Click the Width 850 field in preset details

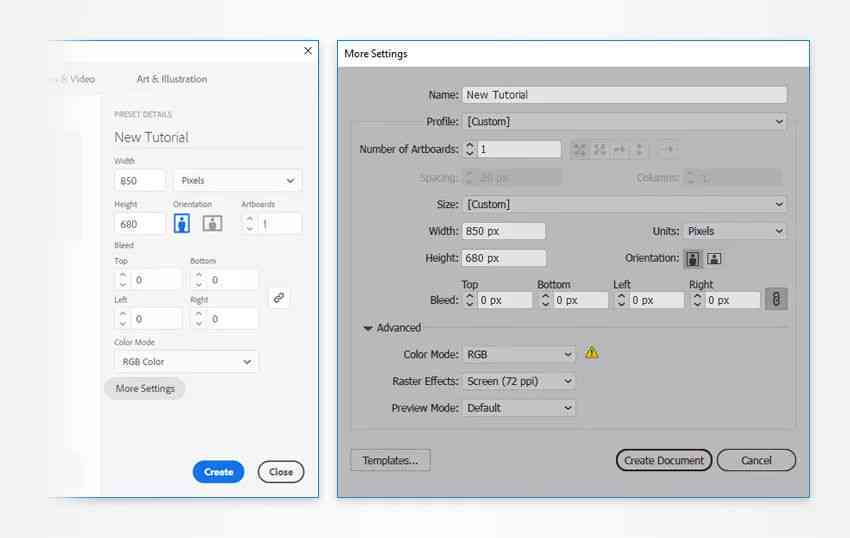(140, 181)
